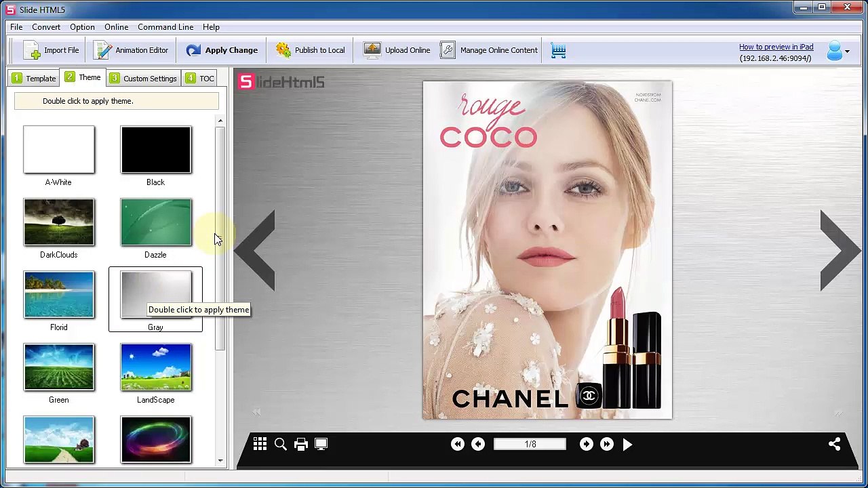This screenshot has width=868, height=488.
Task: Click the Slide HTML5 app icon in title bar
Action: click(x=10, y=9)
